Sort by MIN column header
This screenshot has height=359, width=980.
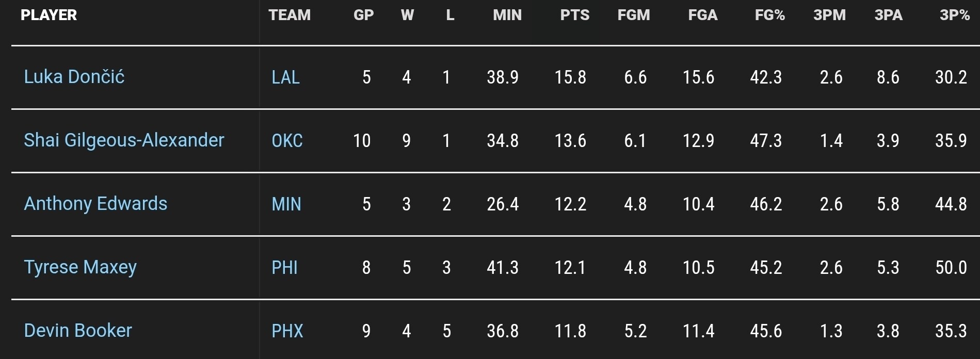(507, 15)
